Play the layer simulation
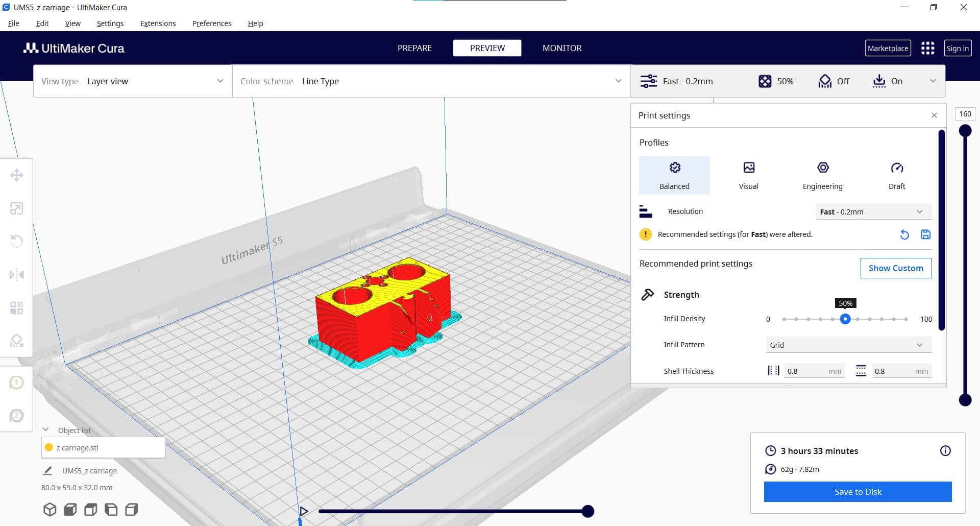980x526 pixels. tap(304, 511)
